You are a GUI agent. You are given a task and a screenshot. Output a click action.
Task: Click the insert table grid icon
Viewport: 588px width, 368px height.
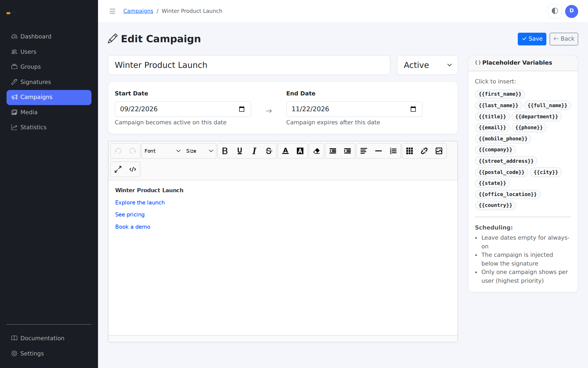(x=409, y=151)
